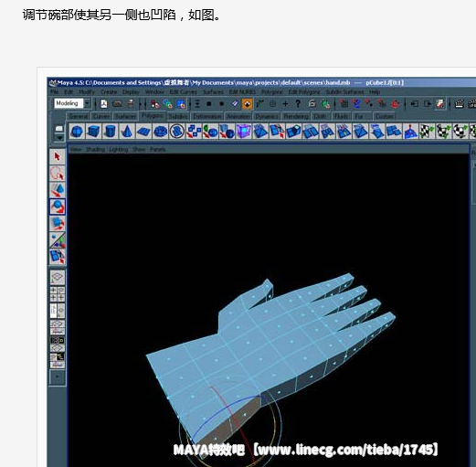This screenshot has width=476, height=467.
Task: Click the purple glowing cube shelf icon
Action: coord(244,132)
